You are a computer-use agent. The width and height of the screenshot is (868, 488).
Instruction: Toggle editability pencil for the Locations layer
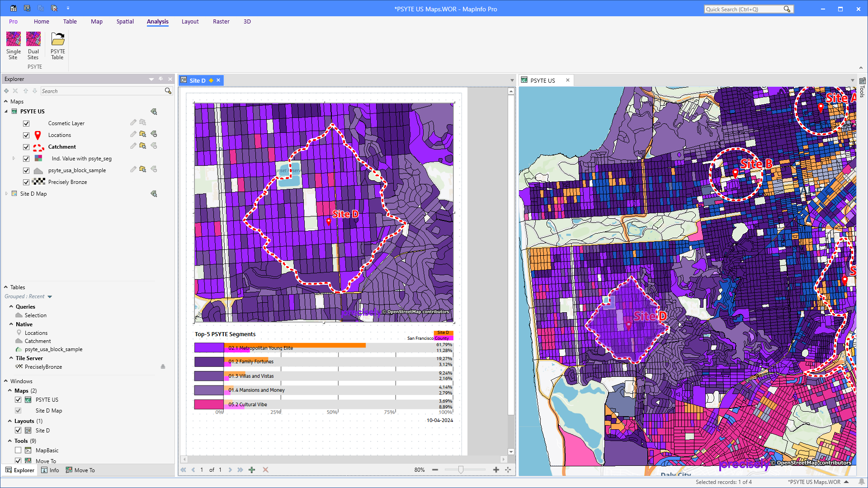pos(133,134)
